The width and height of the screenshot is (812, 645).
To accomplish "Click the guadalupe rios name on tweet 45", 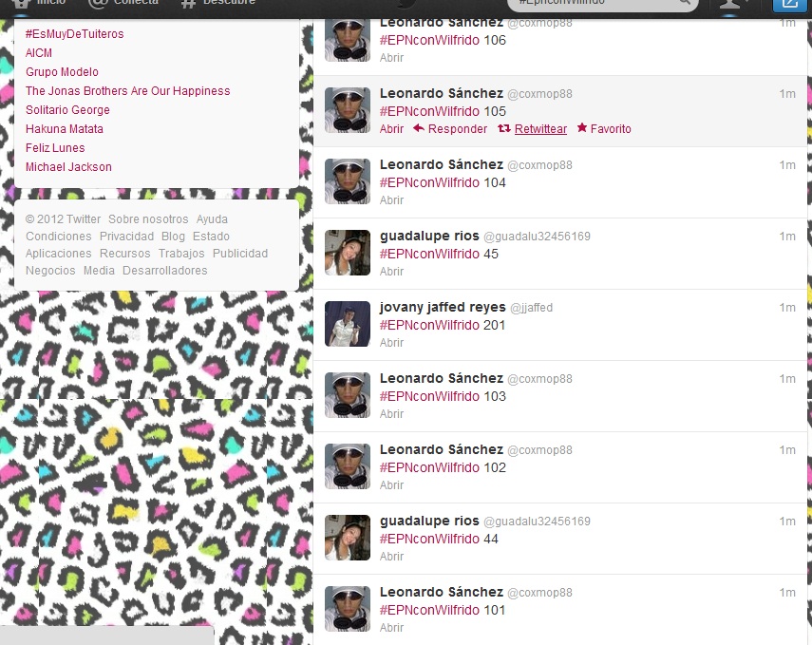I will (429, 236).
